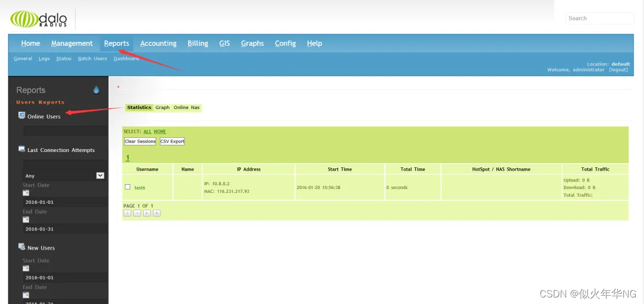Click the start time 2016-01-20 15:56:38

(318, 187)
